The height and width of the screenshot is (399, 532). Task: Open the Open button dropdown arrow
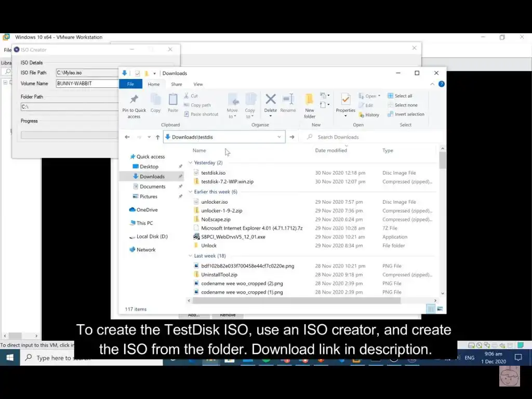pos(379,96)
